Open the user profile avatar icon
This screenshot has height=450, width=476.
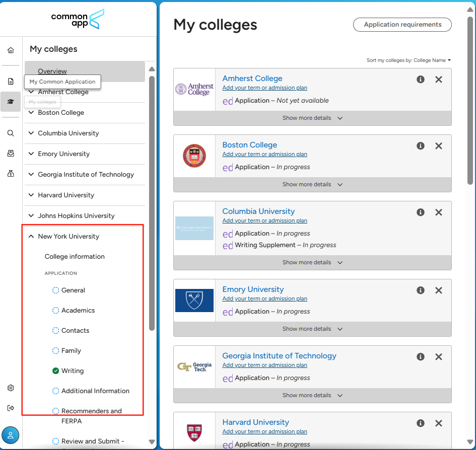11,435
